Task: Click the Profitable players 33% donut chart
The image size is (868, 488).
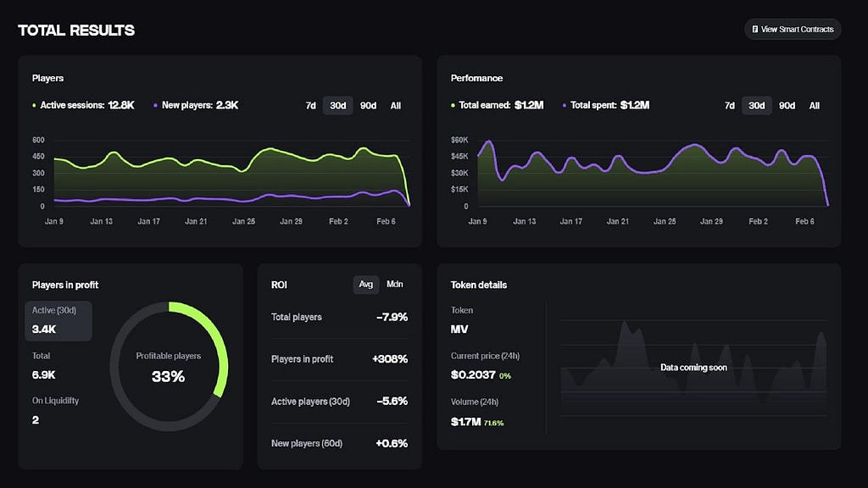Action: (x=169, y=366)
